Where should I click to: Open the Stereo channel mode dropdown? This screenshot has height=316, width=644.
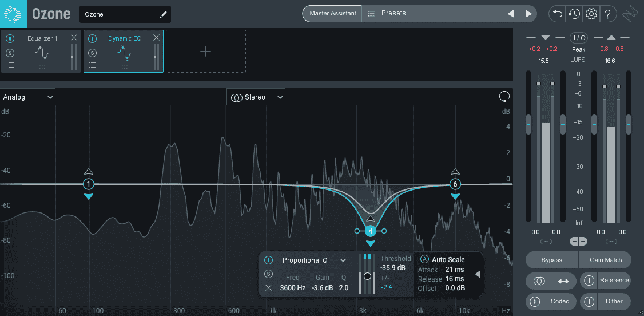coord(256,97)
